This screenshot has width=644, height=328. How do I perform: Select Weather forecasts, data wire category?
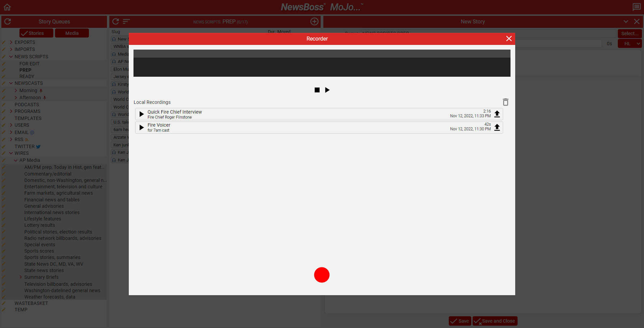coord(50,297)
